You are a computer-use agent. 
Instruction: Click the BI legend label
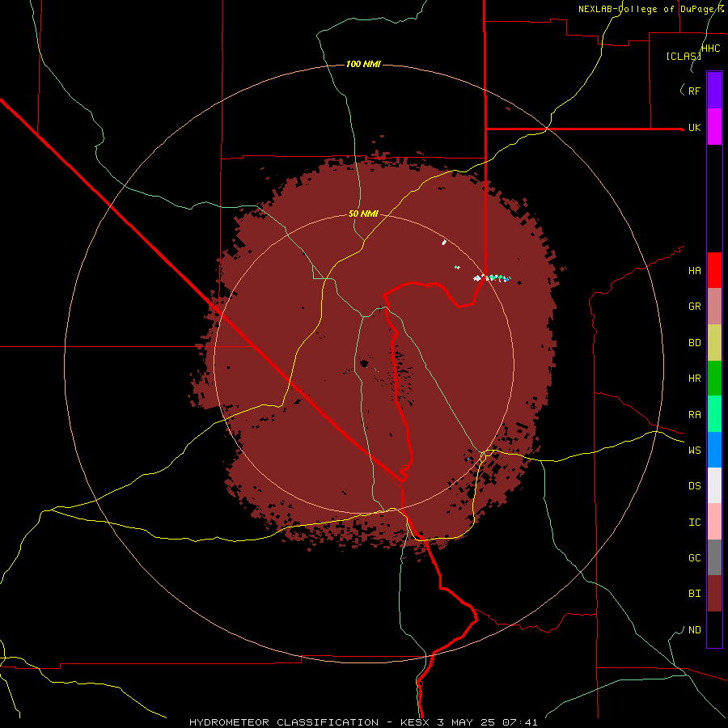pyautogui.click(x=694, y=594)
